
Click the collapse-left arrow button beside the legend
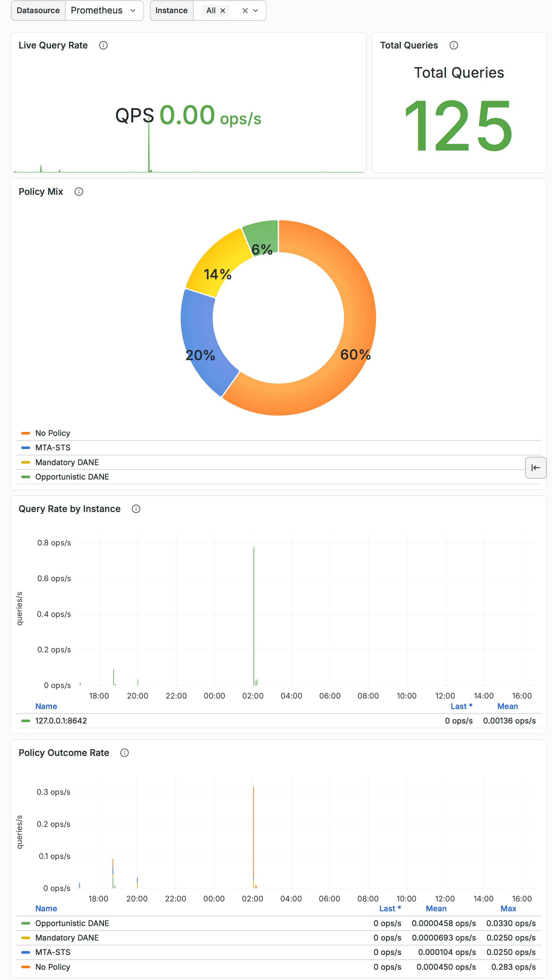(x=536, y=468)
